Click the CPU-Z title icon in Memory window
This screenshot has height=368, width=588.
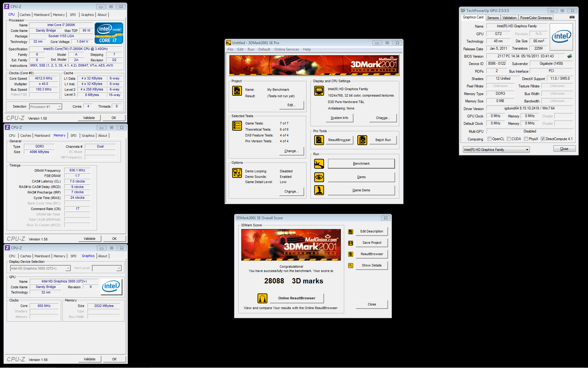pyautogui.click(x=7, y=127)
